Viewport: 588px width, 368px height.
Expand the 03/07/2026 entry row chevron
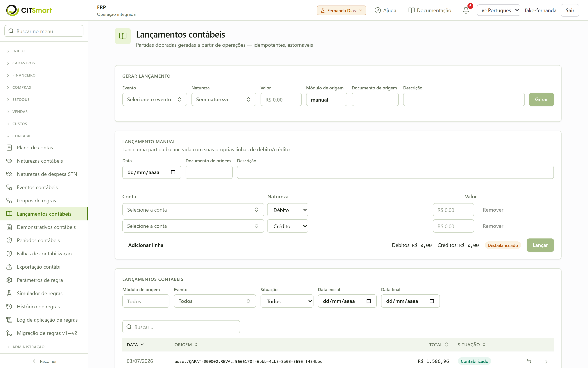[x=546, y=361]
